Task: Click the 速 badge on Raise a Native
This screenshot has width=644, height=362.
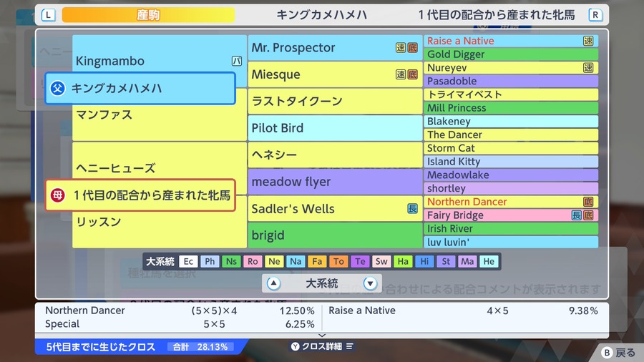Action: click(x=588, y=41)
